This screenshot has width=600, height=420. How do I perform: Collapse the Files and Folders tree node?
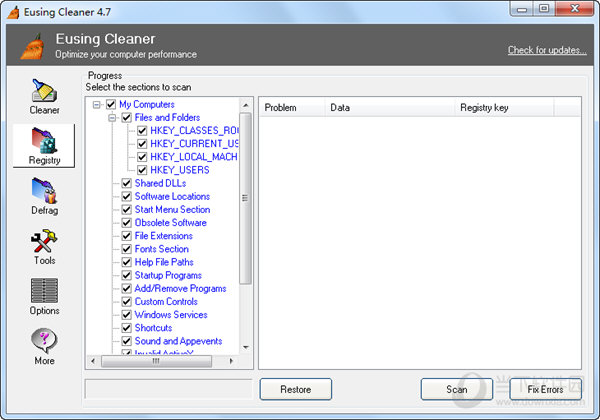[112, 118]
